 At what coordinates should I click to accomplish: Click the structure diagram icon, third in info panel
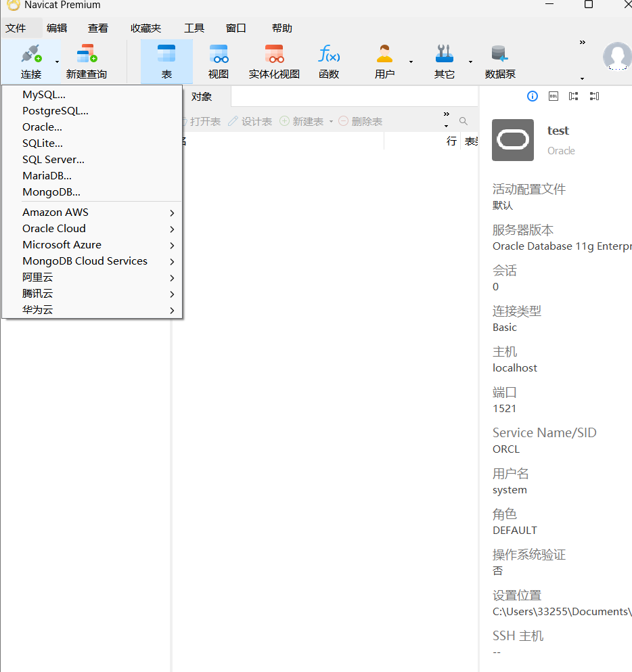pyautogui.click(x=573, y=96)
